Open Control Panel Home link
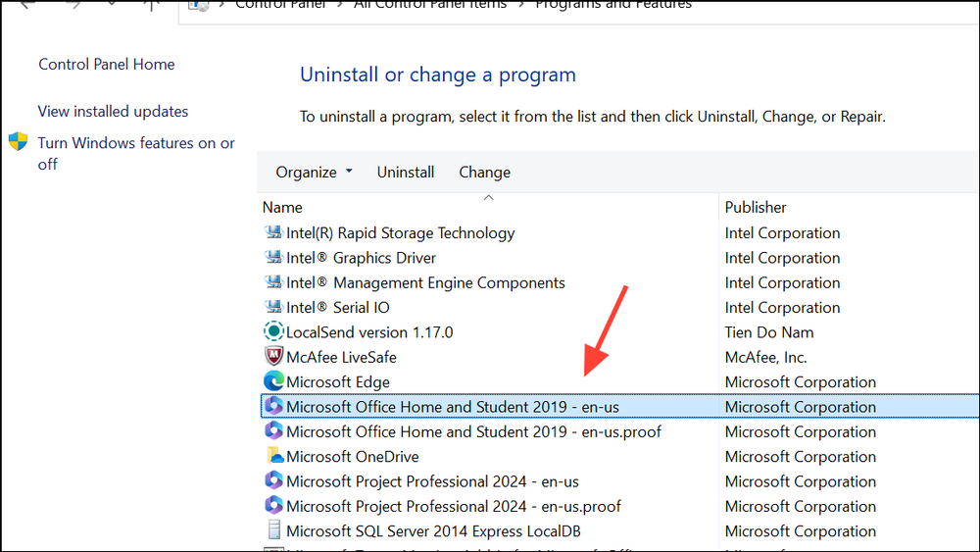The width and height of the screenshot is (980, 552). click(106, 64)
